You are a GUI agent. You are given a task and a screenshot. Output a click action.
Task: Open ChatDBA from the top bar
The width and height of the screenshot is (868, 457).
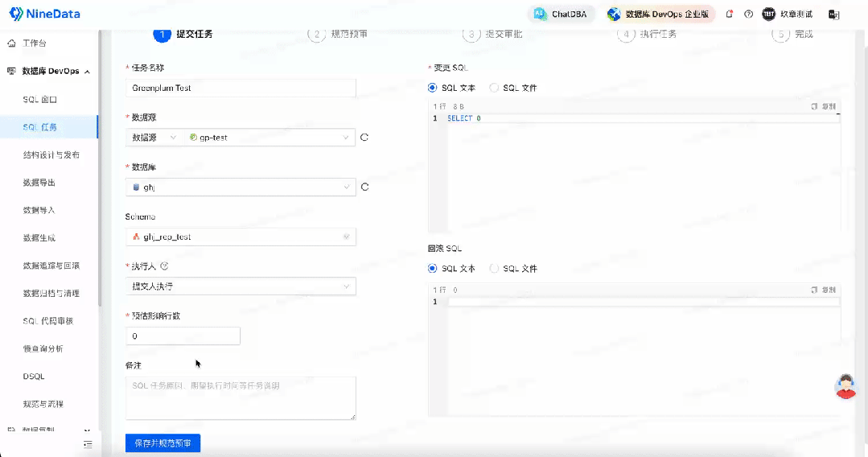click(x=561, y=14)
